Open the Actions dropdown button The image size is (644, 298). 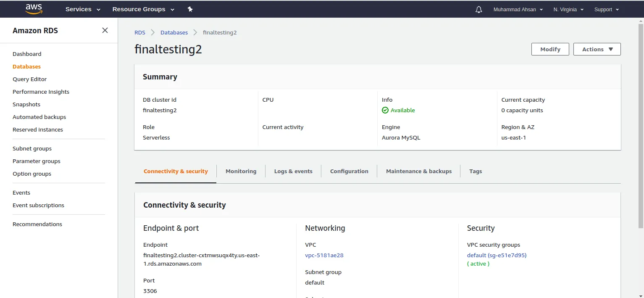[597, 49]
